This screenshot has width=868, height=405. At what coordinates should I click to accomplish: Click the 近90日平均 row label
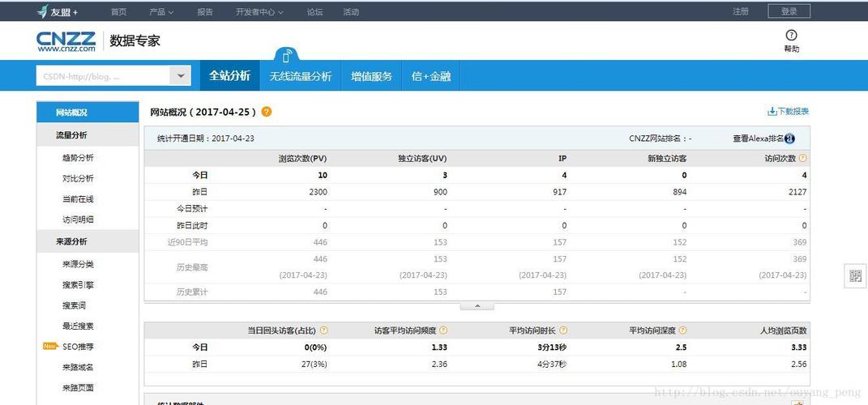(x=188, y=241)
